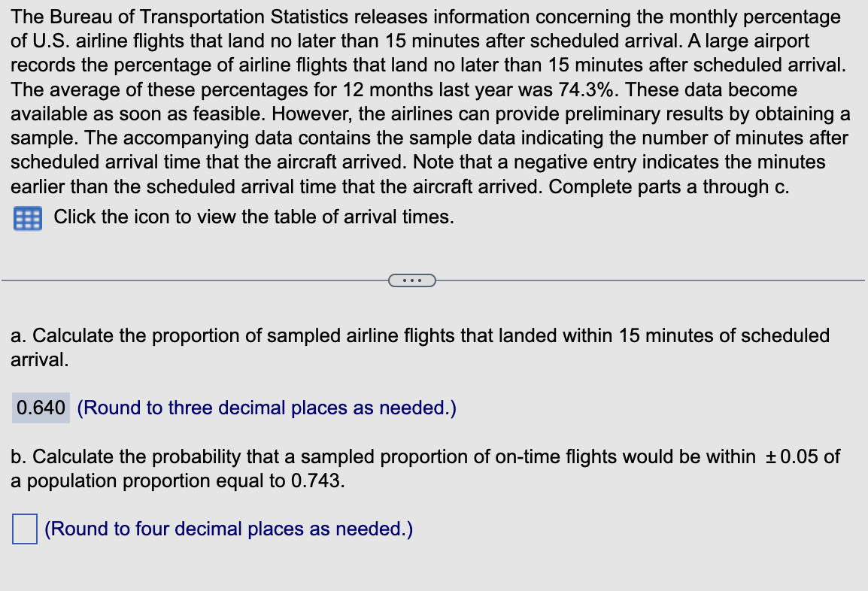The width and height of the screenshot is (868, 591).
Task: Click the '0.743' population proportion value
Action: click(317, 481)
